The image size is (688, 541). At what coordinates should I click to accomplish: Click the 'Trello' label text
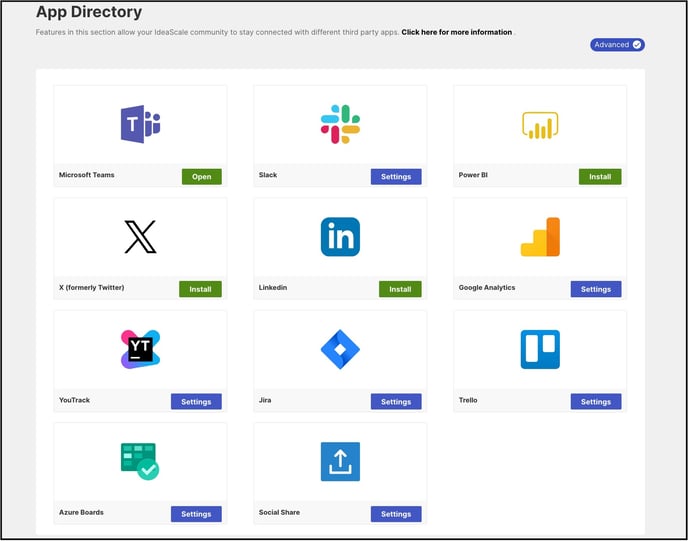point(468,400)
